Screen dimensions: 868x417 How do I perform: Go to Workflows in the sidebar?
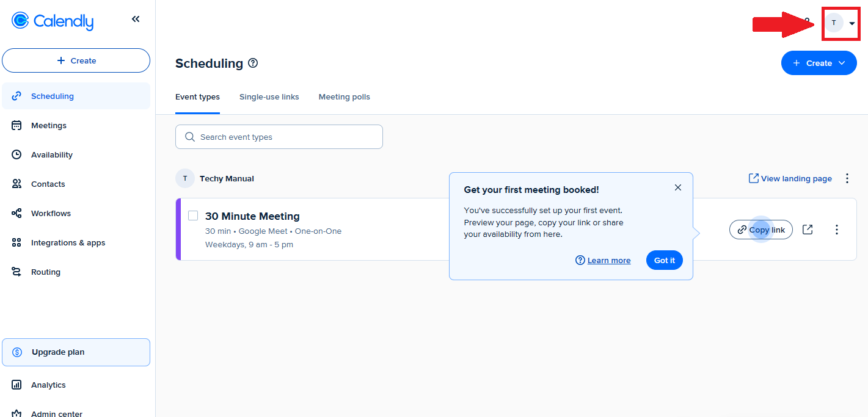(x=51, y=213)
